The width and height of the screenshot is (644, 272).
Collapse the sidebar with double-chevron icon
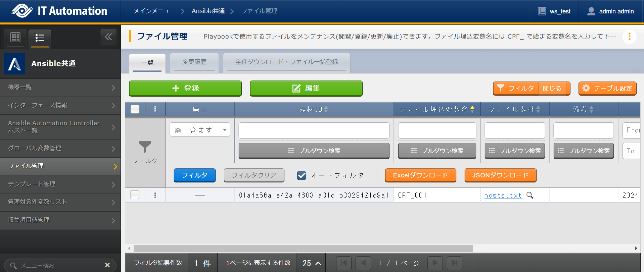108,37
